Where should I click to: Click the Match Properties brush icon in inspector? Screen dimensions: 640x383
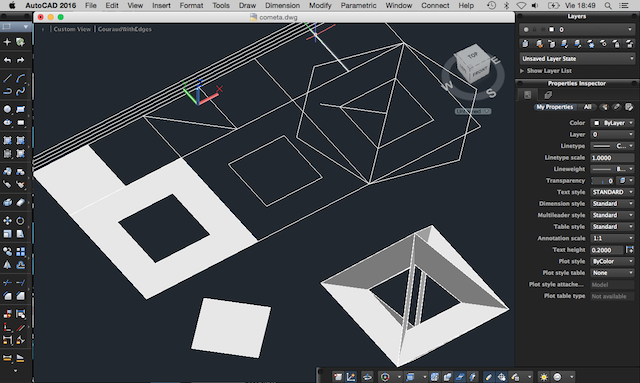pos(616,107)
